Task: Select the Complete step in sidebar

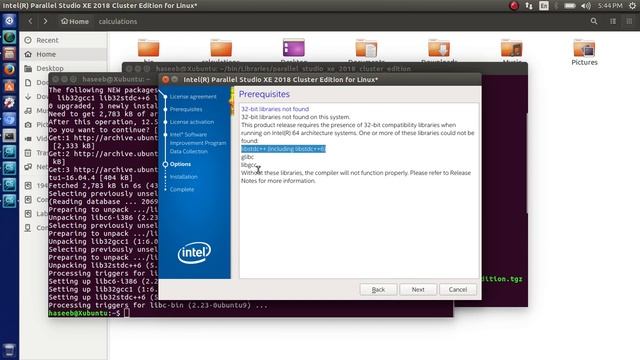Action: pos(182,189)
